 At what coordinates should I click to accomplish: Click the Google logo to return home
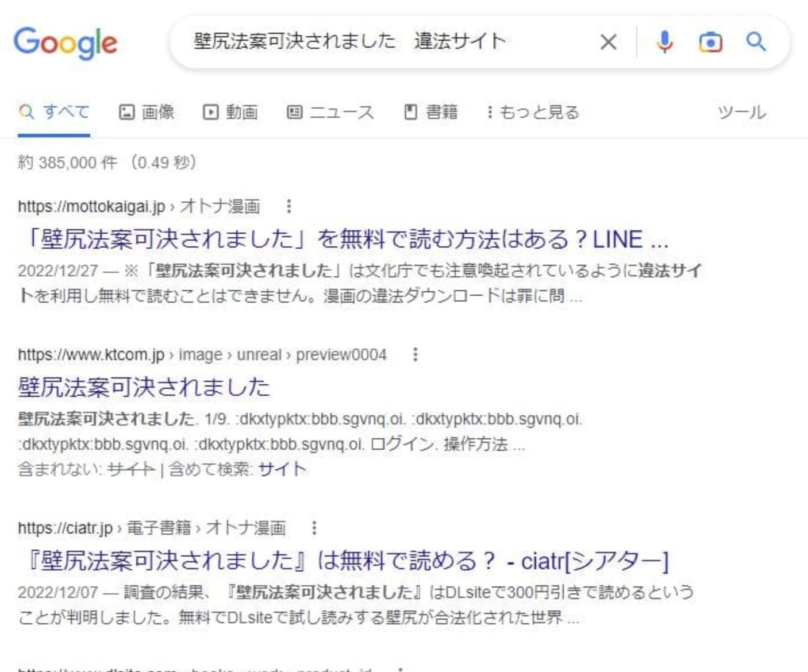pyautogui.click(x=66, y=41)
